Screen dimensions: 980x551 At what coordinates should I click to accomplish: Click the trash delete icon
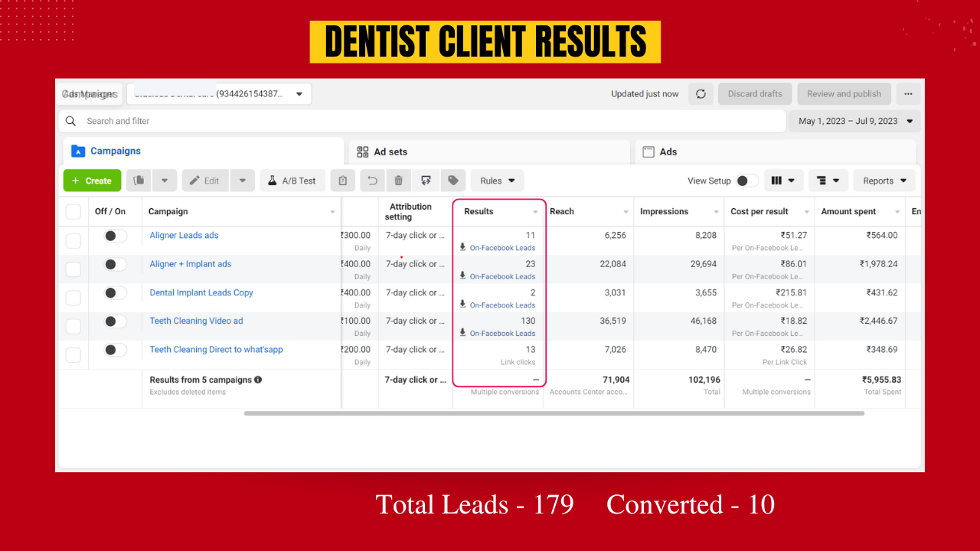pyautogui.click(x=399, y=181)
